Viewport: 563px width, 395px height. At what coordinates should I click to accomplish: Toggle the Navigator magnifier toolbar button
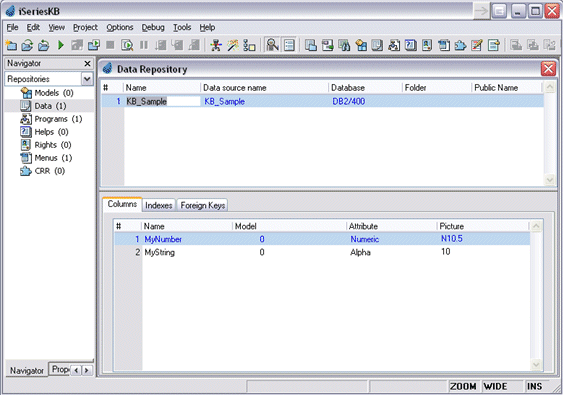tap(273, 45)
